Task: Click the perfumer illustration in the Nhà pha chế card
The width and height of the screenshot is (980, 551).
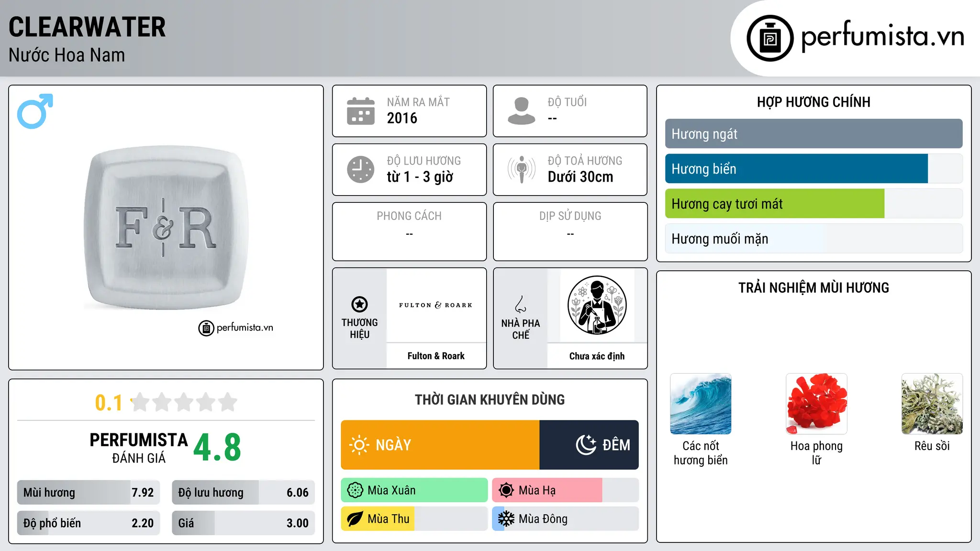Action: (x=597, y=305)
